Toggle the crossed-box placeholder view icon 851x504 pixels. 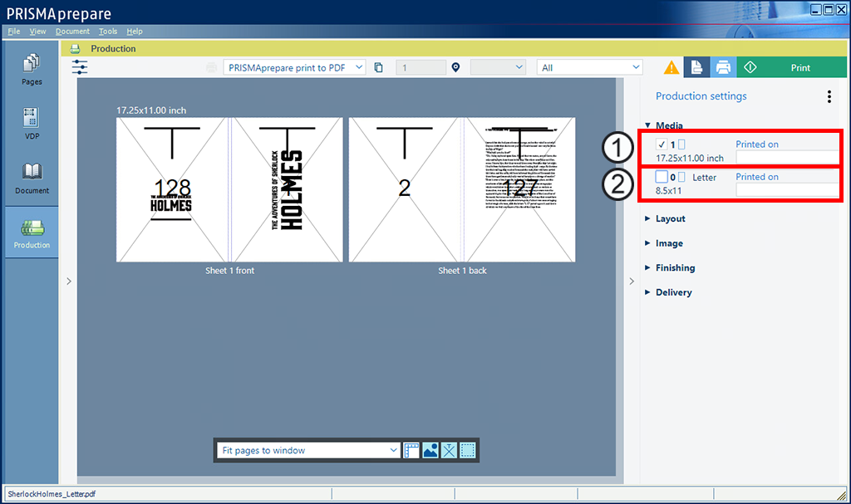449,450
